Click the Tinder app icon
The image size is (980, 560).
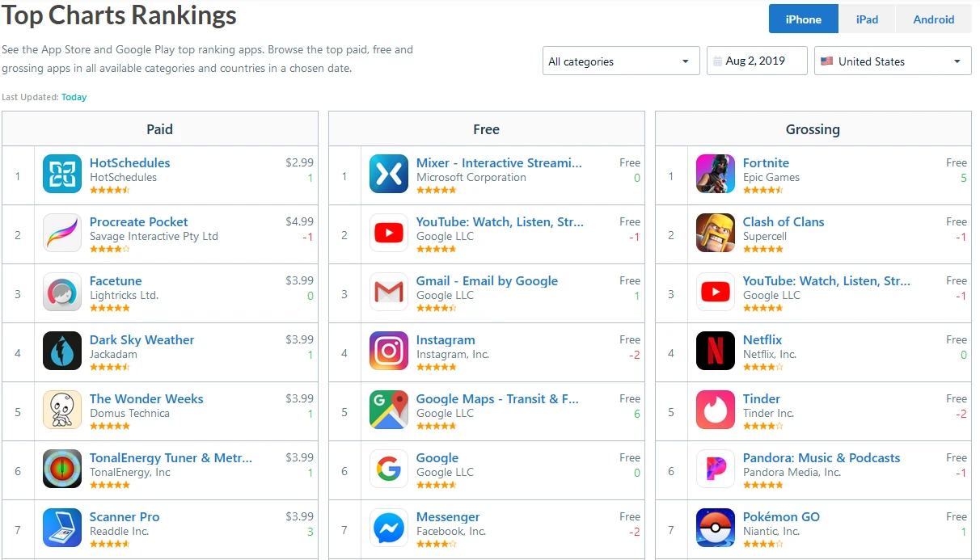[716, 411]
